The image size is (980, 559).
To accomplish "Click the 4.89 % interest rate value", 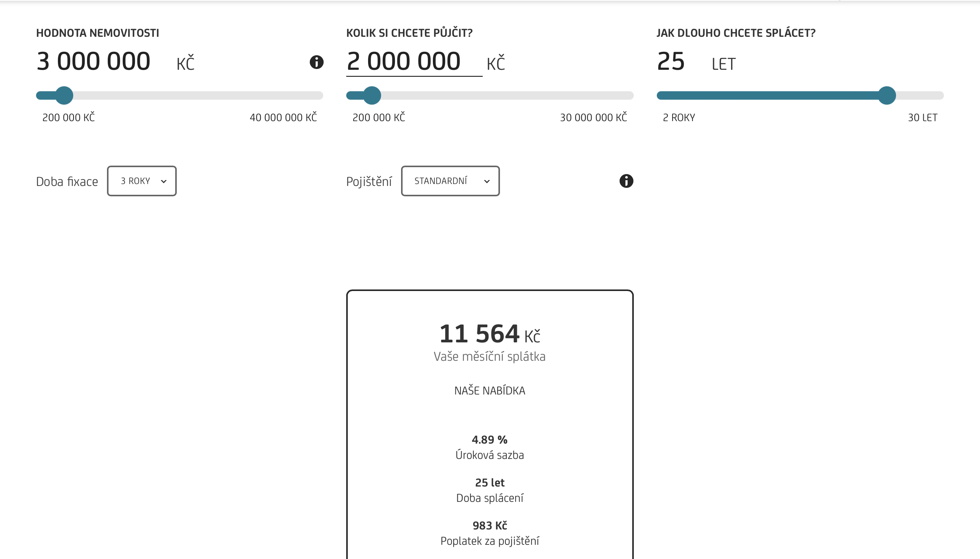I will click(489, 440).
